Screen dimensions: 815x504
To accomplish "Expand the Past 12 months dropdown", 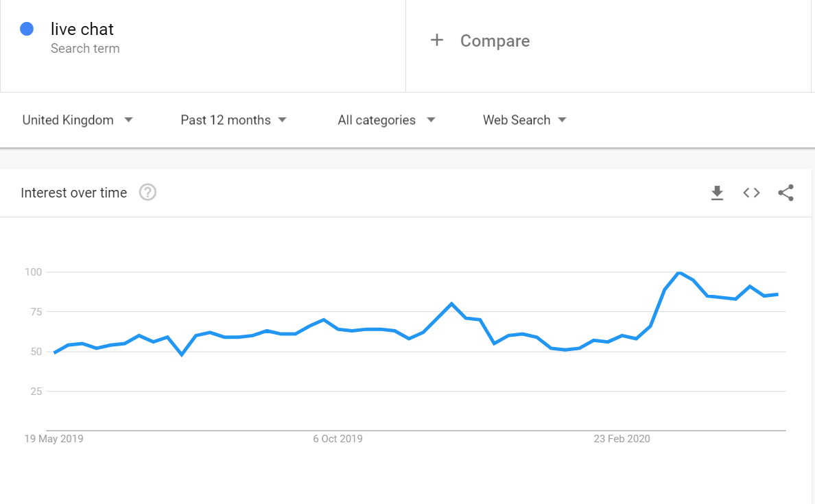I will coord(233,120).
